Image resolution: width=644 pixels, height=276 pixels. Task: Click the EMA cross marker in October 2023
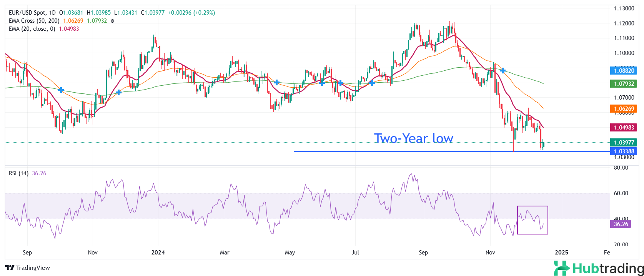pyautogui.click(x=61, y=90)
